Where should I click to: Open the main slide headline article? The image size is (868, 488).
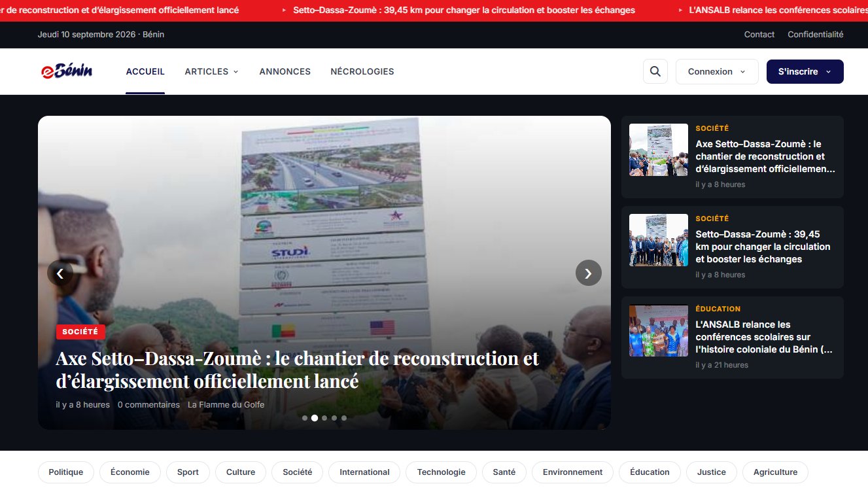click(x=298, y=370)
